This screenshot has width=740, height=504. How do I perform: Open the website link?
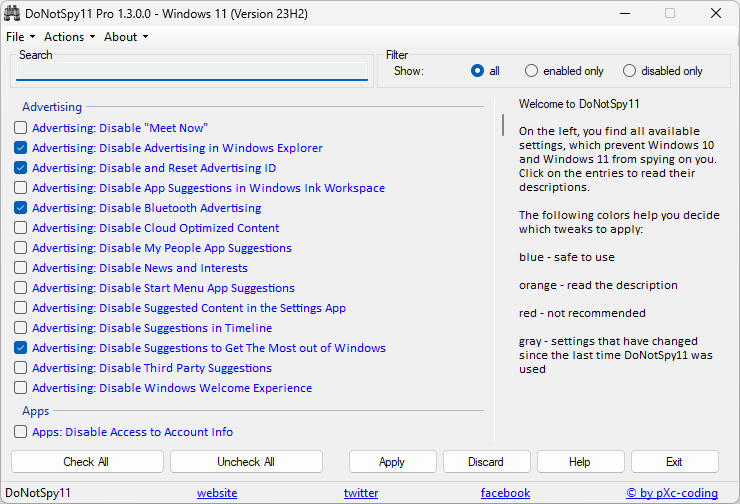[x=217, y=493]
